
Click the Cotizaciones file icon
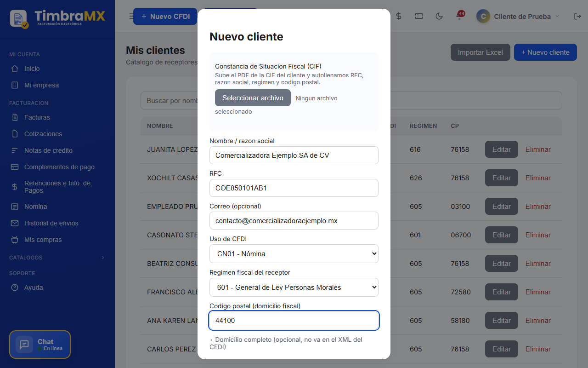(15, 134)
